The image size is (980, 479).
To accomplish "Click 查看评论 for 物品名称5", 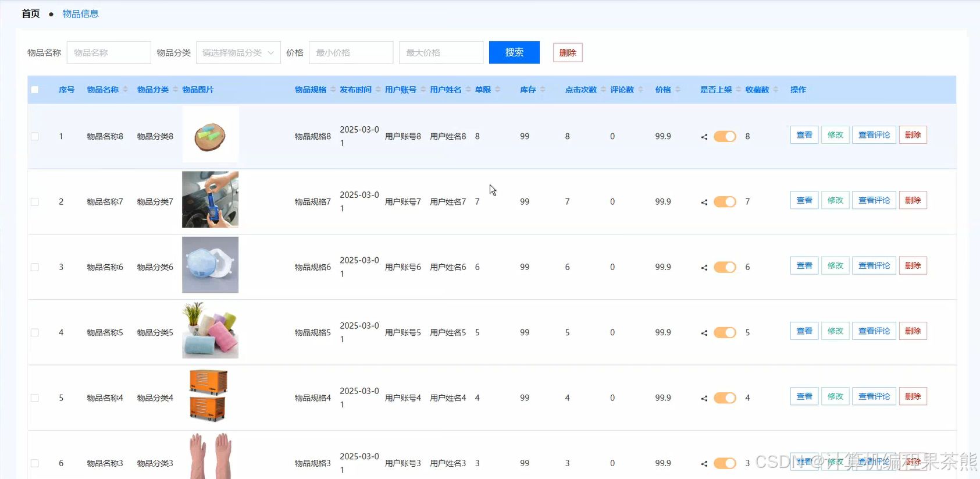I will click(874, 331).
